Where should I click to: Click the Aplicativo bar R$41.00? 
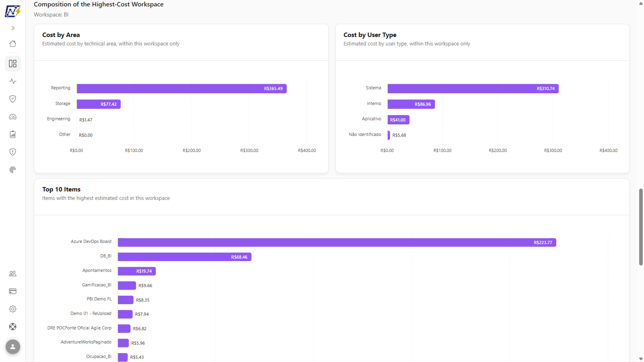pyautogui.click(x=398, y=120)
